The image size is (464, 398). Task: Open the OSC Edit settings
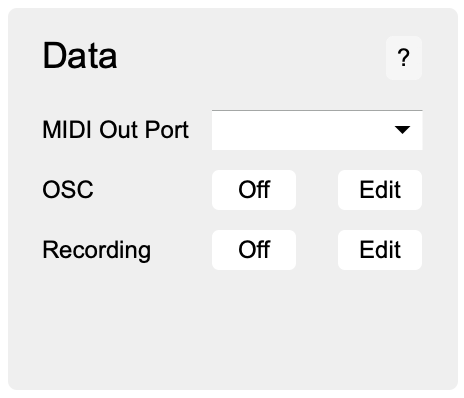(x=380, y=190)
